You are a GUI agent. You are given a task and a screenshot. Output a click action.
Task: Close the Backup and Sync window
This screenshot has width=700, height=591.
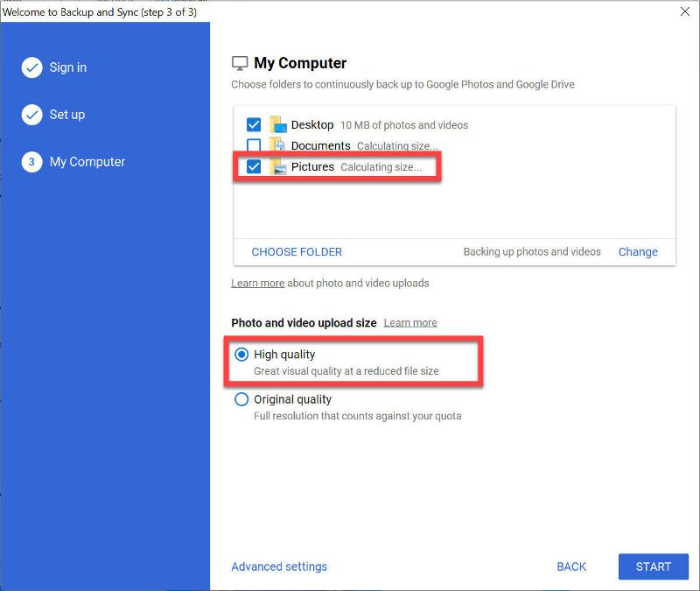[x=685, y=11]
